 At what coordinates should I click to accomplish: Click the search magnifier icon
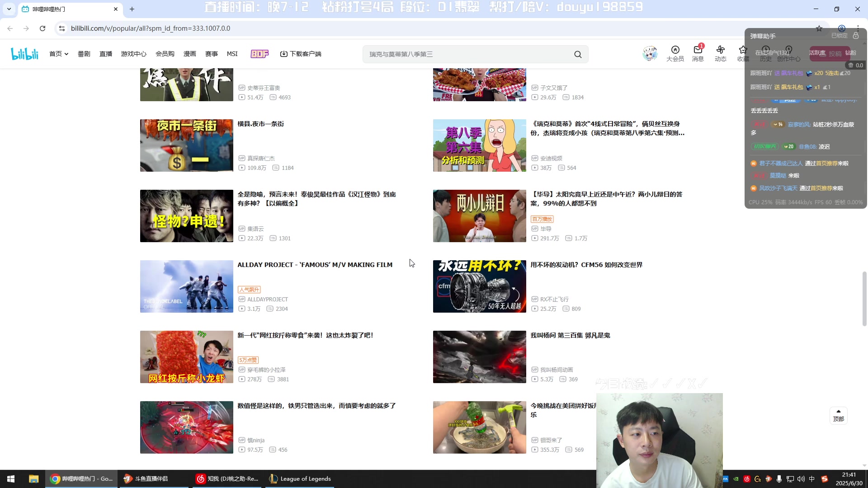(x=578, y=54)
